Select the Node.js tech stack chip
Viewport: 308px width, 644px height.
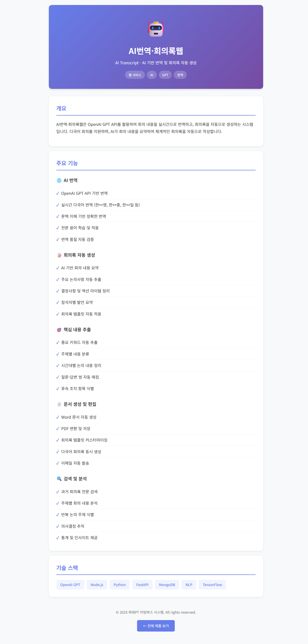pos(97,585)
